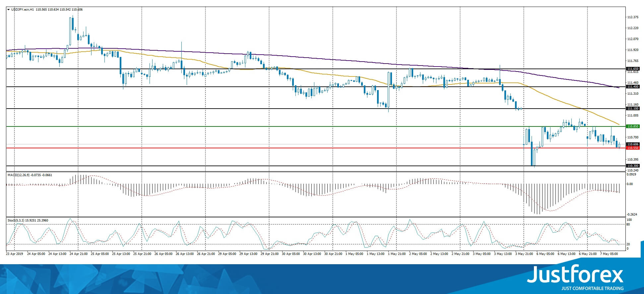Select the 111.100 horizontal level price tag

[633, 109]
